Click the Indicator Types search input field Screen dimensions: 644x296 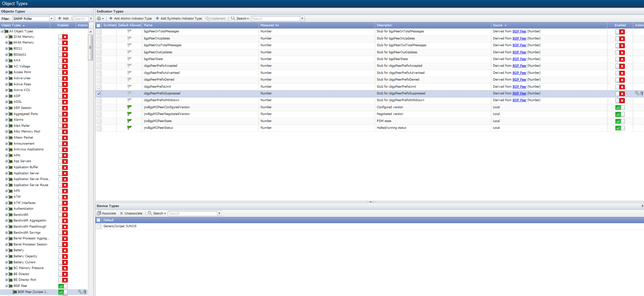click(x=275, y=19)
